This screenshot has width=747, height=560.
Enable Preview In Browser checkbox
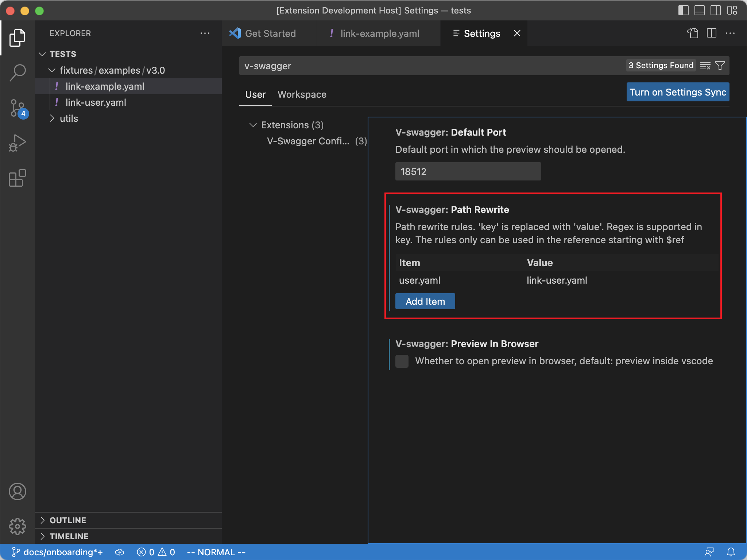tap(402, 361)
